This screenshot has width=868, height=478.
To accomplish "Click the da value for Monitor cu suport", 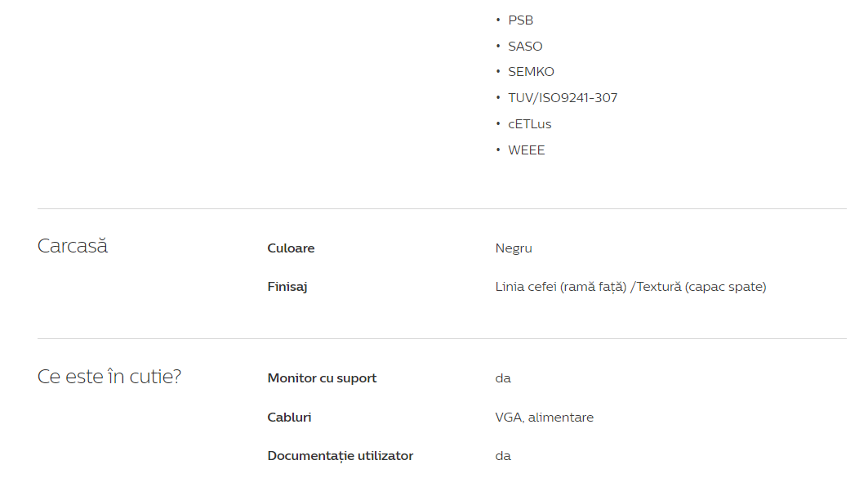I will [x=503, y=378].
